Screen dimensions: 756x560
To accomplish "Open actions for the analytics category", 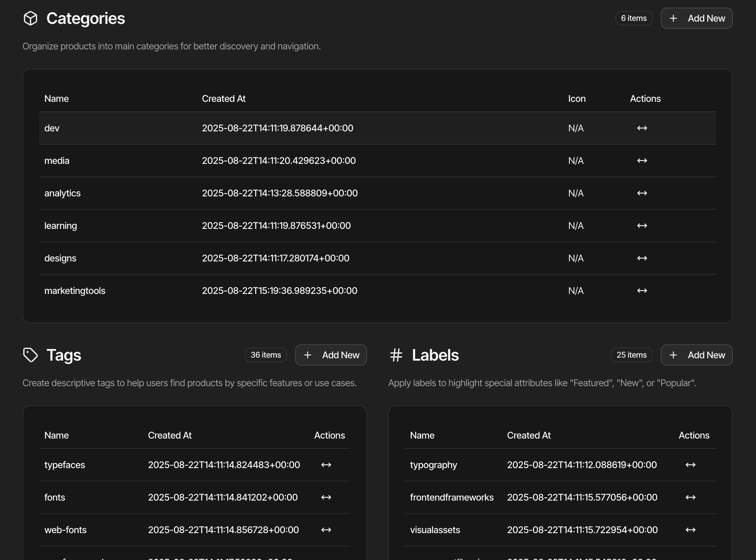I will (x=642, y=193).
